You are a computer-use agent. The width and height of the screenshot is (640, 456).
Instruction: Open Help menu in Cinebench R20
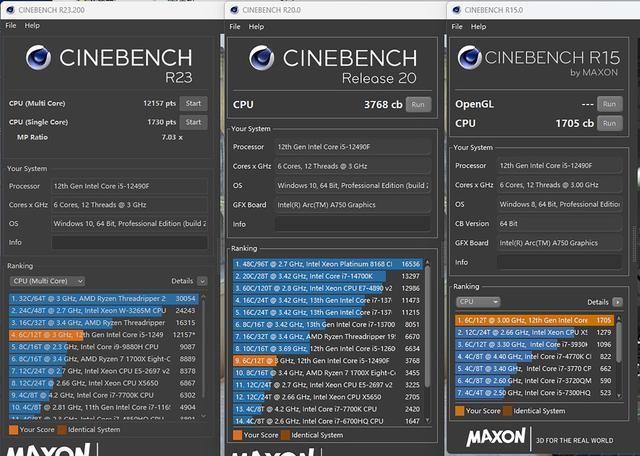pos(256,27)
